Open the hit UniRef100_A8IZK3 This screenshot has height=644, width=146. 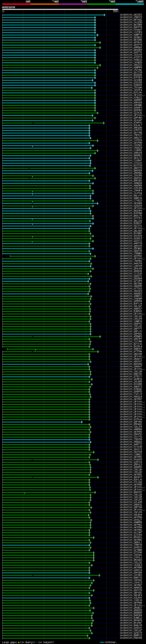(131, 15)
